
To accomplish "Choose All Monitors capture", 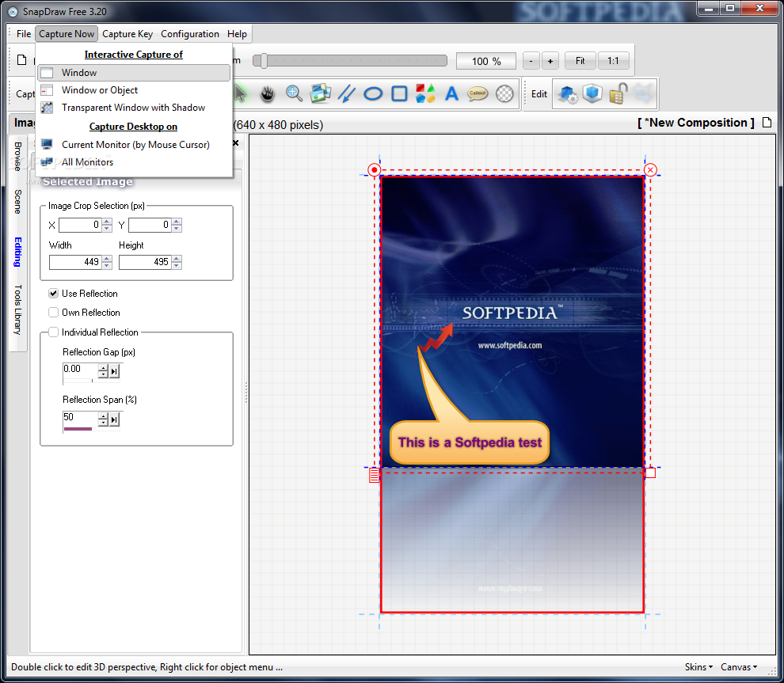I will pos(134,162).
